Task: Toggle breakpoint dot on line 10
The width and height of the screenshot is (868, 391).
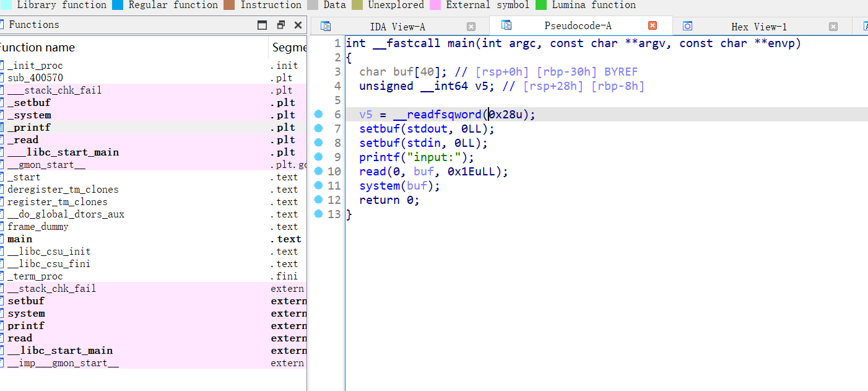Action: click(x=318, y=171)
